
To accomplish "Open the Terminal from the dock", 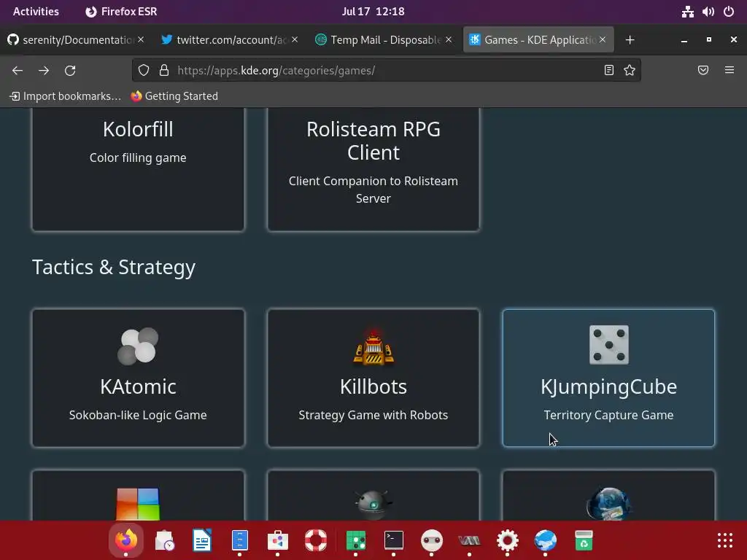I will click(393, 540).
